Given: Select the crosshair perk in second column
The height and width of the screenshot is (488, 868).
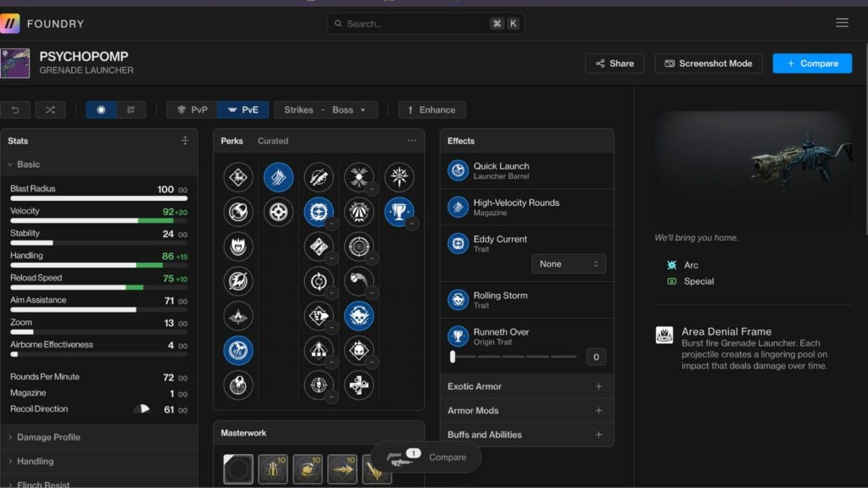Looking at the screenshot, I should (278, 211).
